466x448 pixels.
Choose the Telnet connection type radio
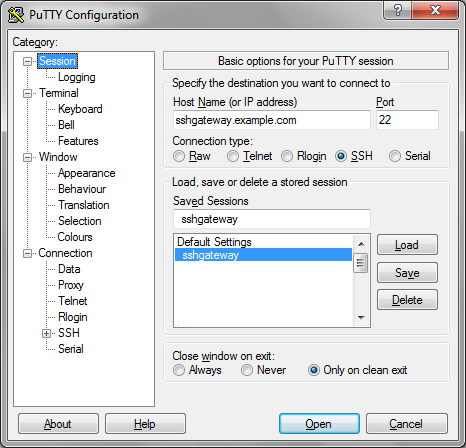(x=233, y=156)
